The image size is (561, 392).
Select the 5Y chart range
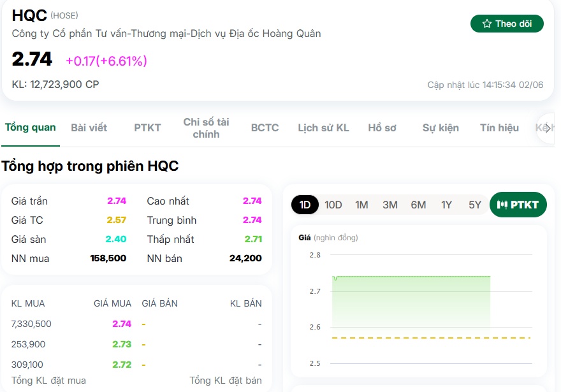(475, 205)
